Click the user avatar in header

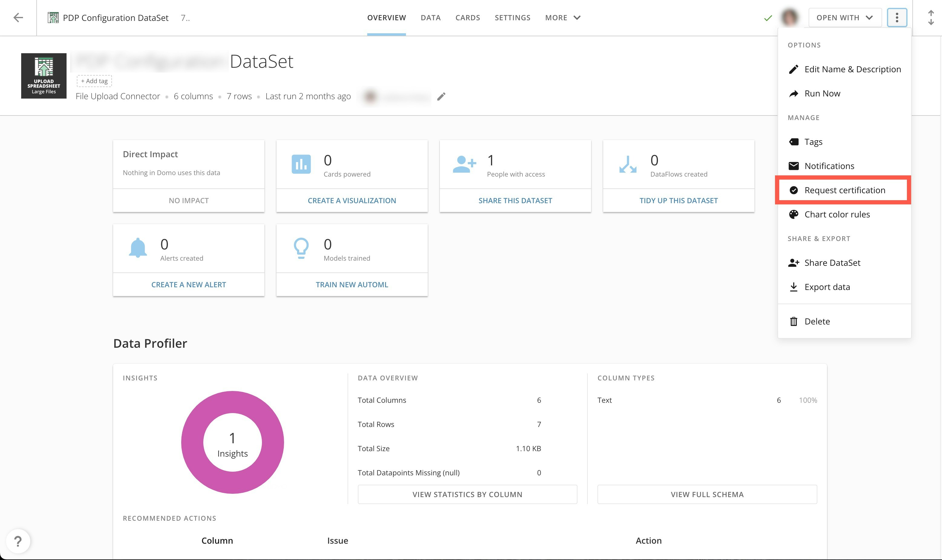pos(790,17)
